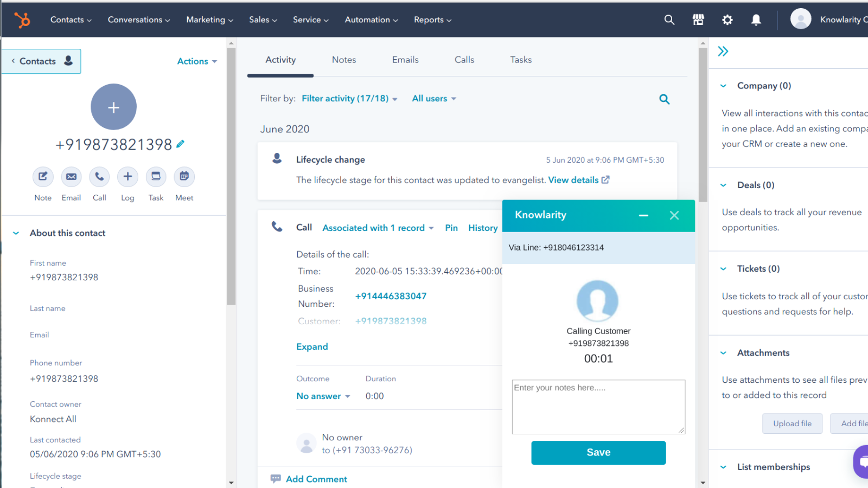Click the call notes text area
Viewport: 868px width, 488px height.
pyautogui.click(x=598, y=407)
